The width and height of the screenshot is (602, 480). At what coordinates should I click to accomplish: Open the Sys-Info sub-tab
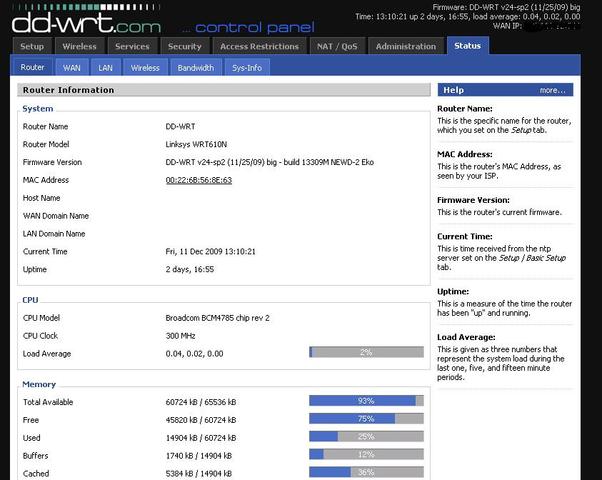coord(247,68)
